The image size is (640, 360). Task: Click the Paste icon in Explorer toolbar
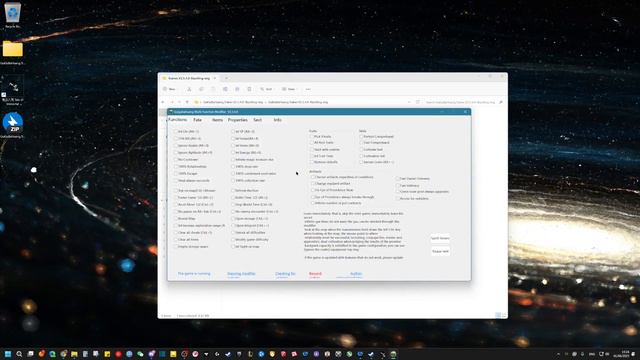[x=213, y=89]
